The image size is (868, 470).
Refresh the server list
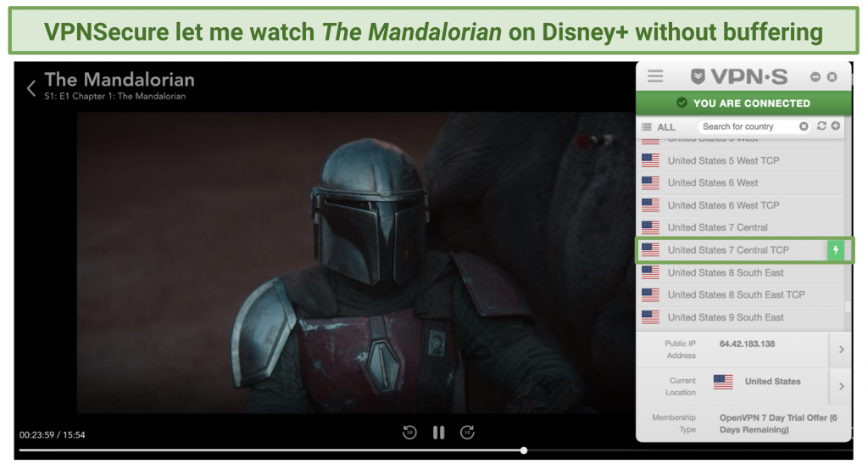coord(821,126)
